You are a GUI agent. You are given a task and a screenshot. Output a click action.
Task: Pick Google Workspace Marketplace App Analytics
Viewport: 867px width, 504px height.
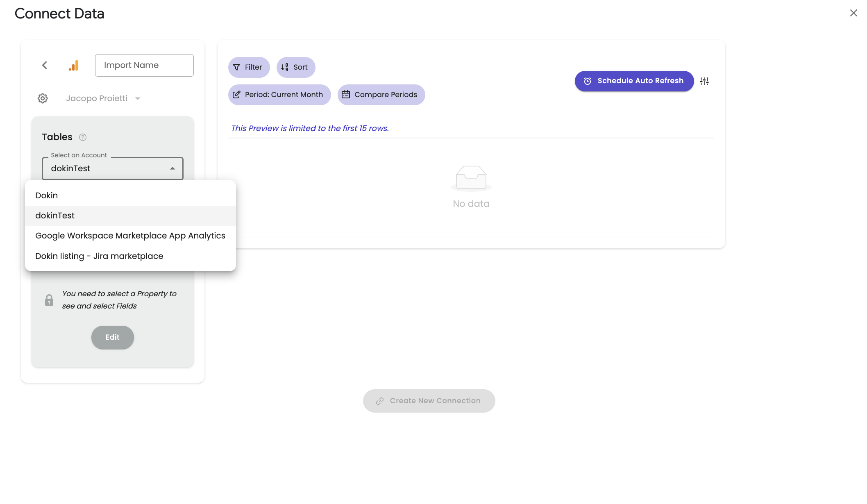pos(130,236)
